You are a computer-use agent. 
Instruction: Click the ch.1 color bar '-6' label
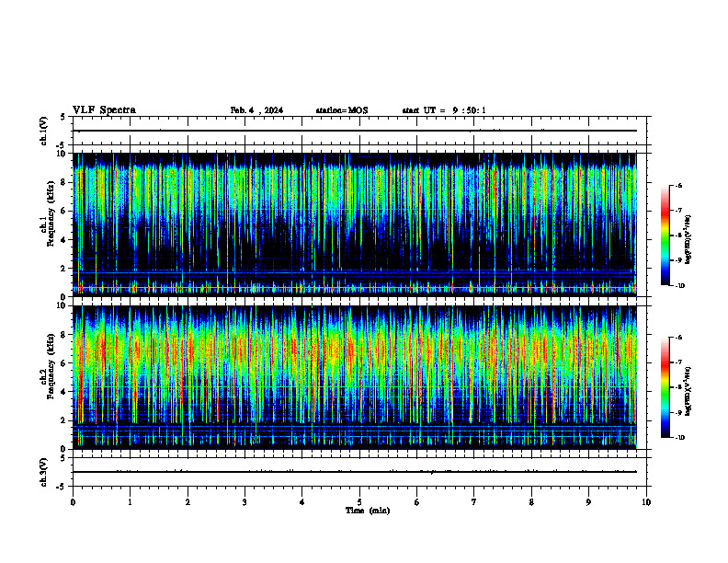point(679,186)
